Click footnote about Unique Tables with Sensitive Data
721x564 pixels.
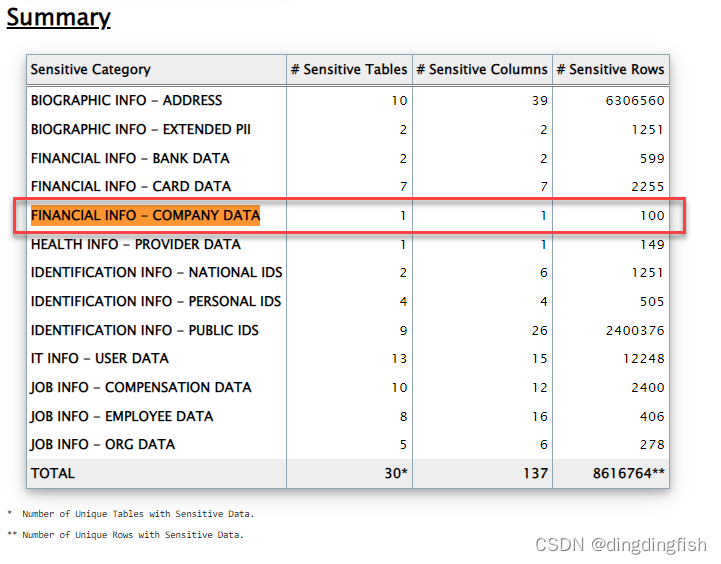pyautogui.click(x=131, y=514)
